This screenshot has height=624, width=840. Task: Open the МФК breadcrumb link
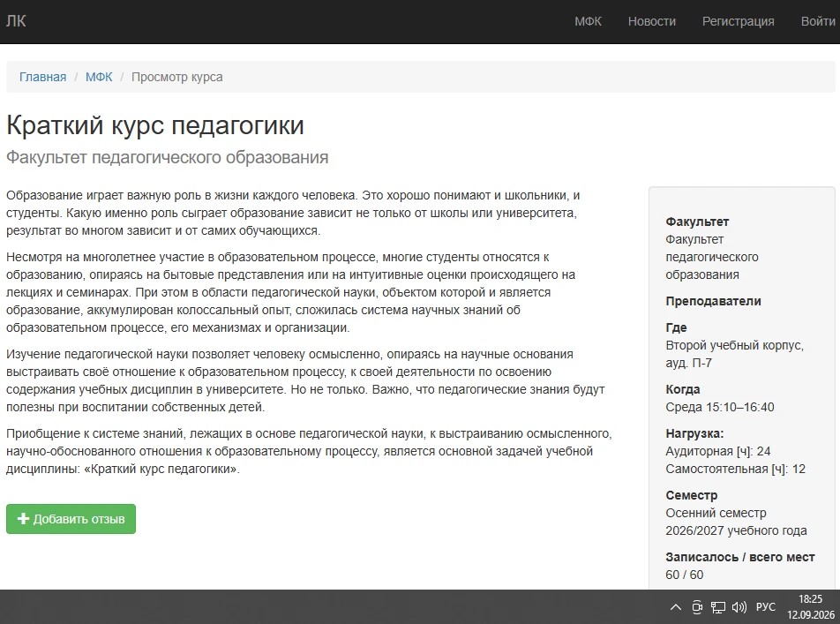(99, 77)
